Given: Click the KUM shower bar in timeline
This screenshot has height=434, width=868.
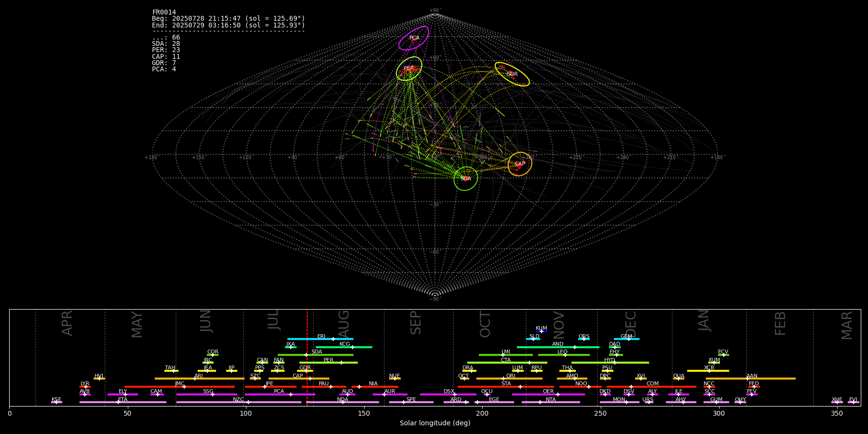Looking at the screenshot, I should click(x=542, y=331).
